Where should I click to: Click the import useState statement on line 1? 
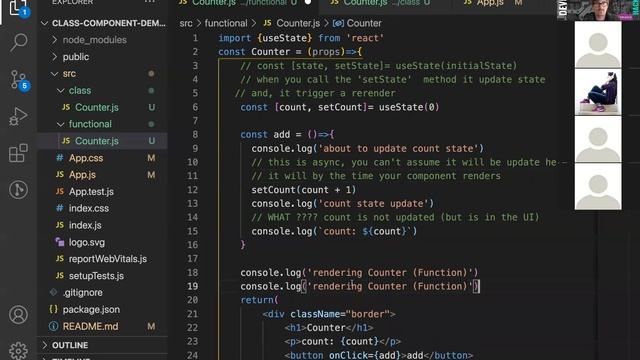(301, 38)
